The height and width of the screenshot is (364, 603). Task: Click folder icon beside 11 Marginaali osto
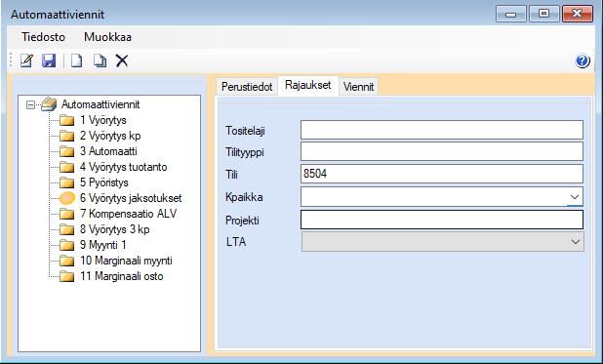pos(67,276)
